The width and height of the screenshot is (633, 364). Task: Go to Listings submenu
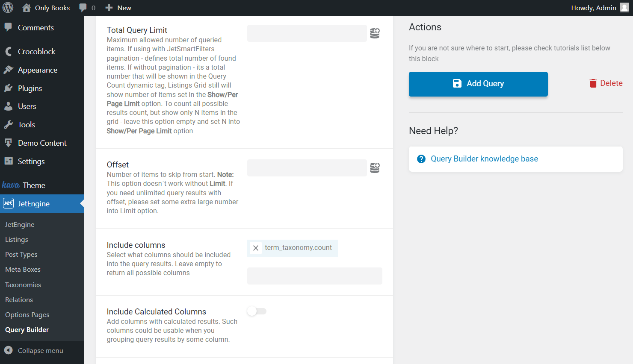click(x=17, y=239)
